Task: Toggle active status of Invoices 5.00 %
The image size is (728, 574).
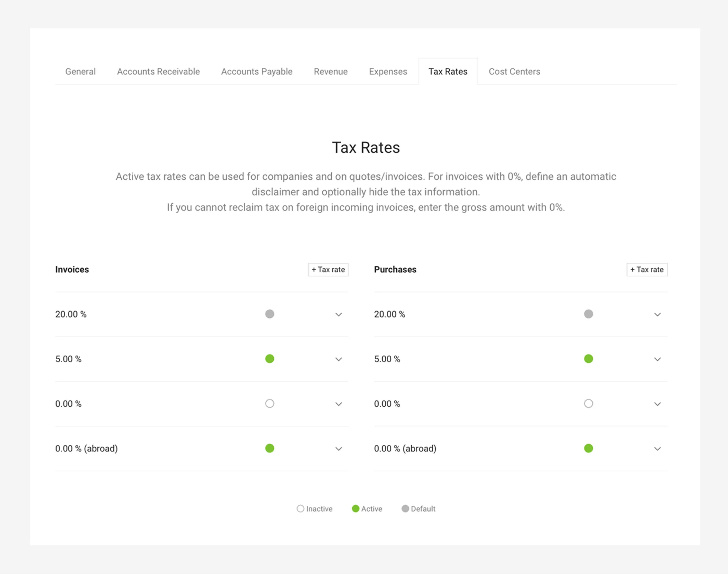Action: 270,359
